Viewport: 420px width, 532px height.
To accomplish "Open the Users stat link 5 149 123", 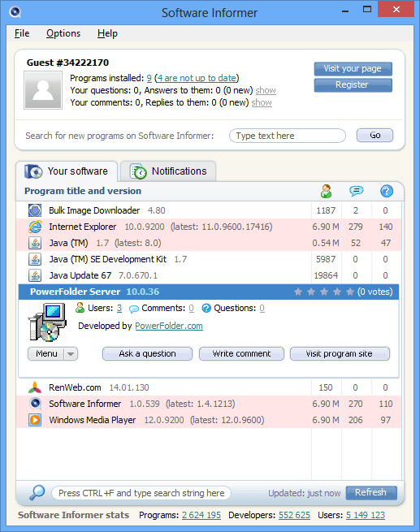I will (366, 515).
